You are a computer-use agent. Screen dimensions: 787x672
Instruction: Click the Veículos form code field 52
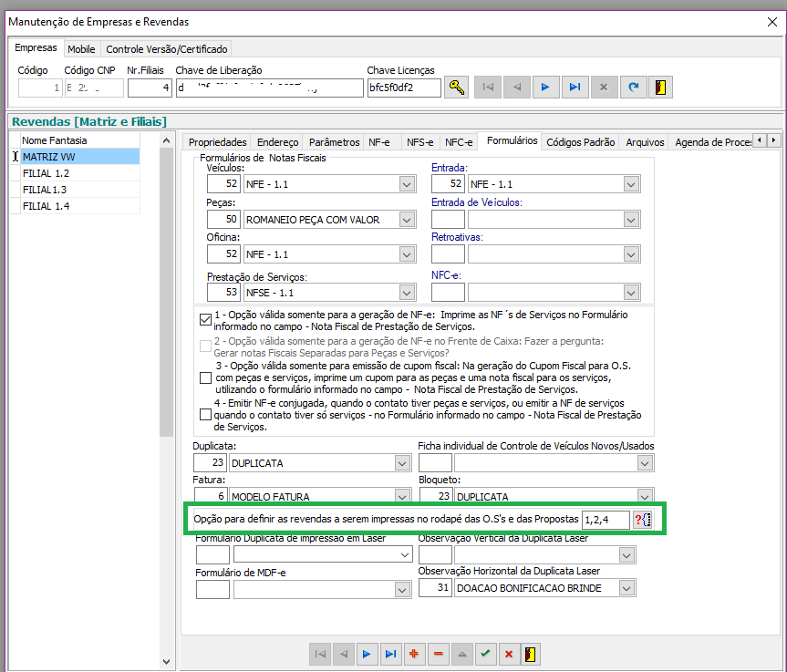point(223,183)
